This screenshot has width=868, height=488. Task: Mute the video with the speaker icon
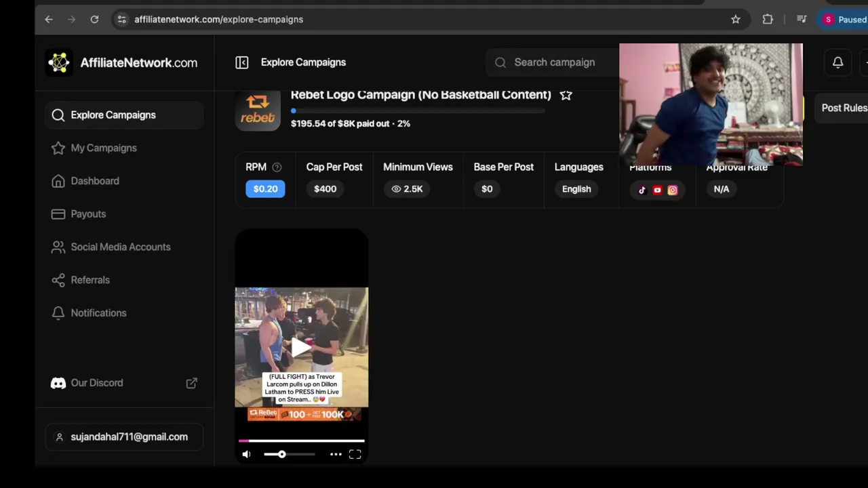click(247, 454)
